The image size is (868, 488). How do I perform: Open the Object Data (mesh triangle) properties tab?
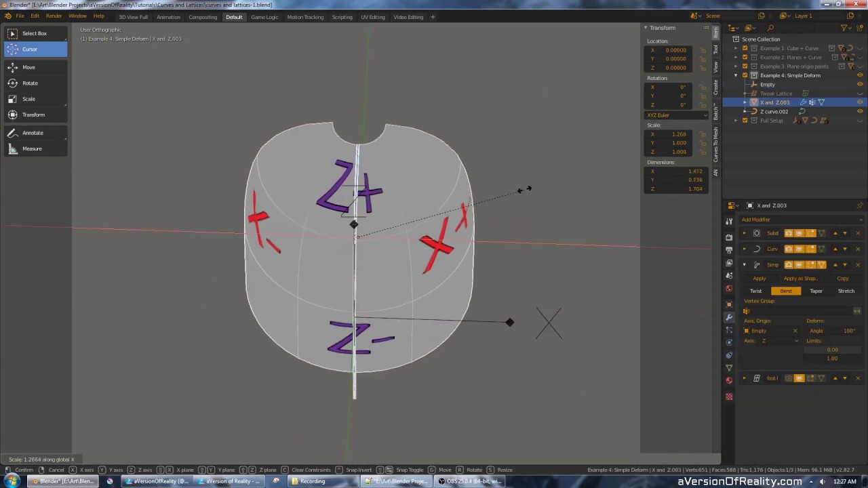coord(729,368)
